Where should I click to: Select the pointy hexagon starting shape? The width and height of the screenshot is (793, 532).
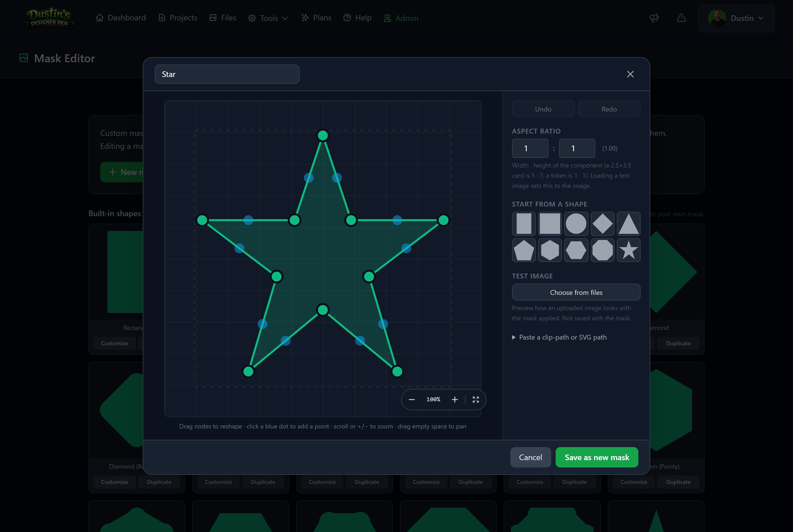tap(550, 250)
